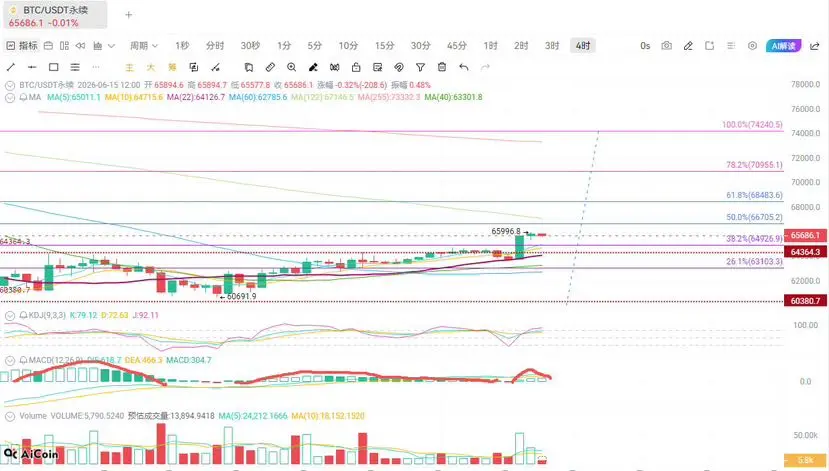Take a chart screenshot with camera icon

click(x=667, y=46)
